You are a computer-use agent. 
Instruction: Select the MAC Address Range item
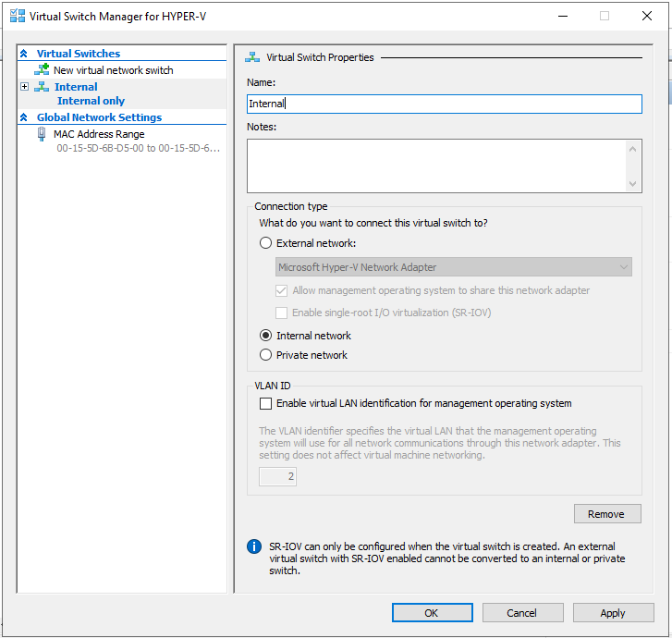pos(99,134)
